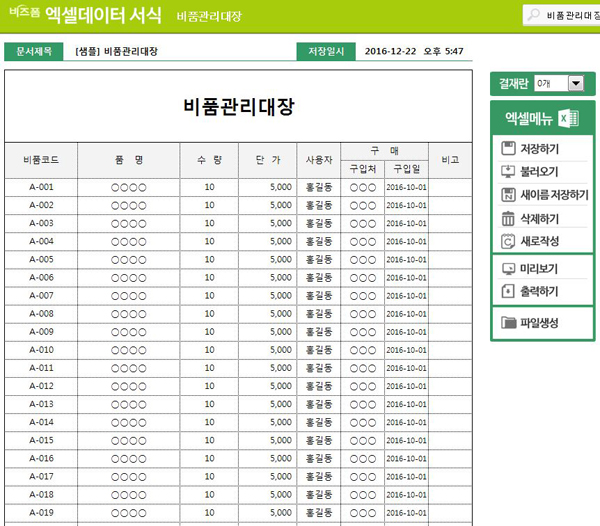This screenshot has width=600, height=526.
Task: Select cell A-008
Action: 41,314
